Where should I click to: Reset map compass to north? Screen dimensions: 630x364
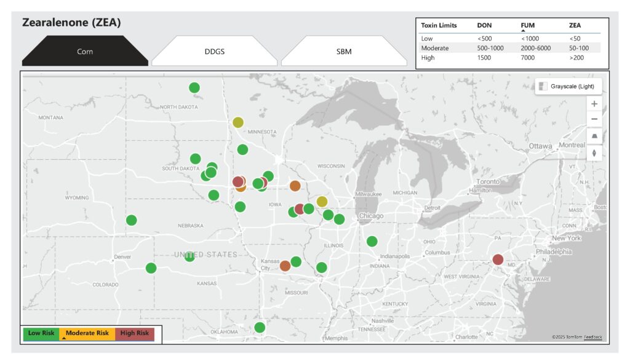click(x=594, y=152)
